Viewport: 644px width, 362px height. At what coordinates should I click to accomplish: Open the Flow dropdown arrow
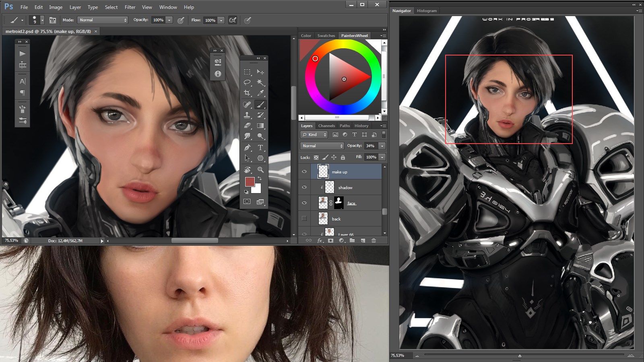pos(221,20)
